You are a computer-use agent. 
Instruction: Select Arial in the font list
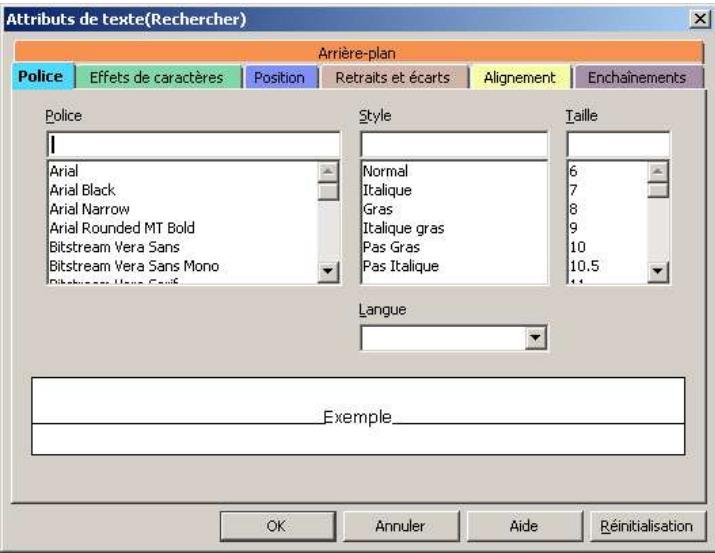pyautogui.click(x=183, y=171)
